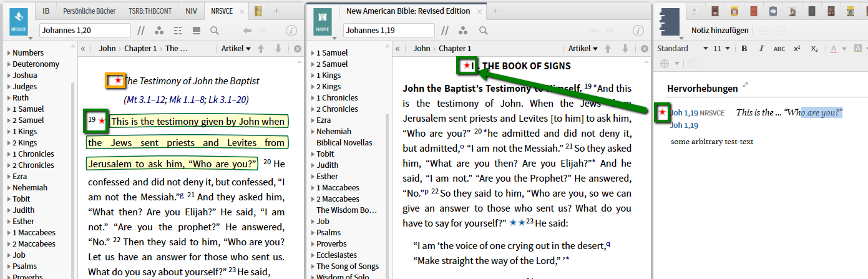The width and height of the screenshot is (868, 279).
Task: Click reference field showing Johannes 1,19
Action: click(389, 31)
